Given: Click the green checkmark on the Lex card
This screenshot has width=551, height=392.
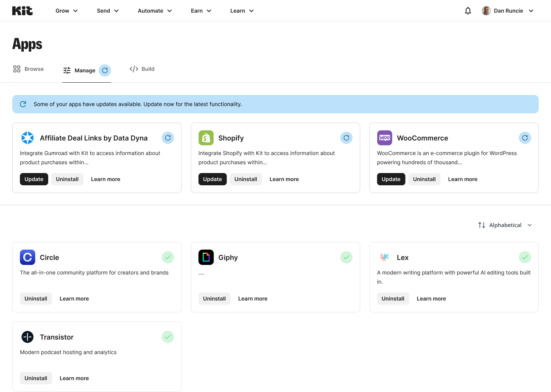Looking at the screenshot, I should click(x=525, y=257).
